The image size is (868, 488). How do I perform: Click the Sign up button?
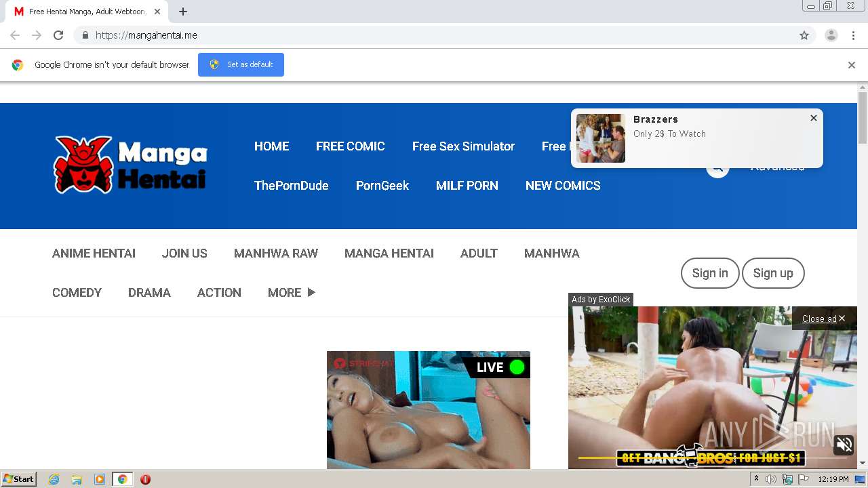click(773, 273)
